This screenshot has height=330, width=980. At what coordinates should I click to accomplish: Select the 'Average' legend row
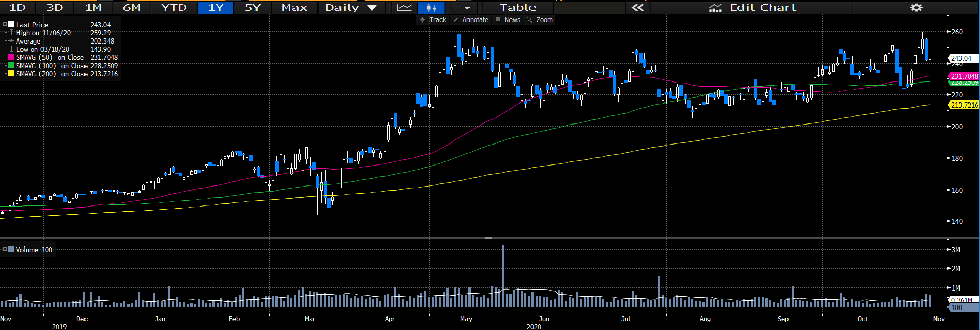(x=63, y=41)
